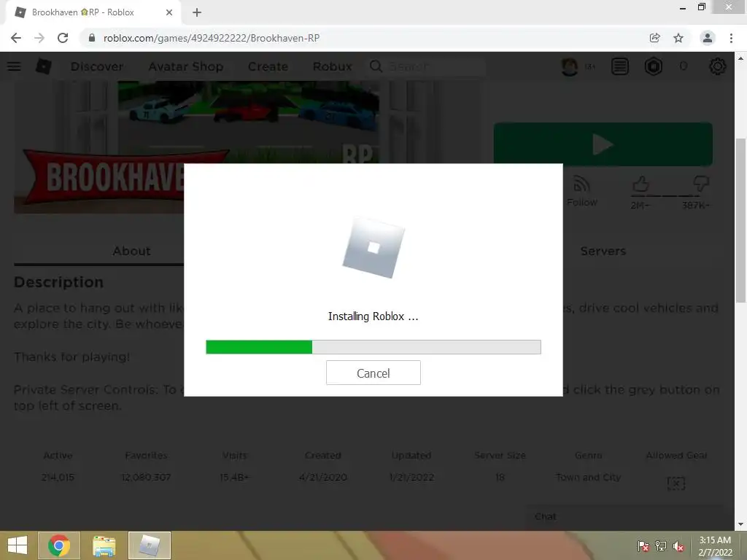747x560 pixels.
Task: Switch to the Servers tab
Action: point(603,251)
